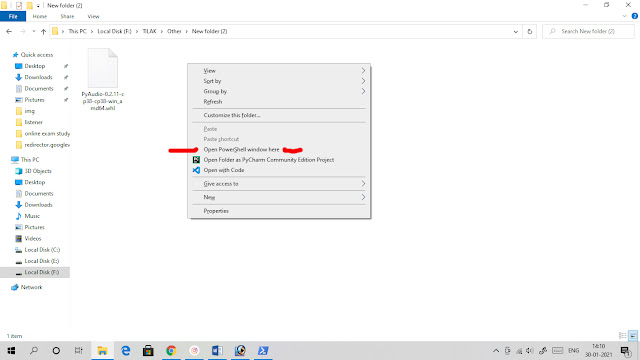Show hidden system tray icons
The image size is (640, 360).
496,351
